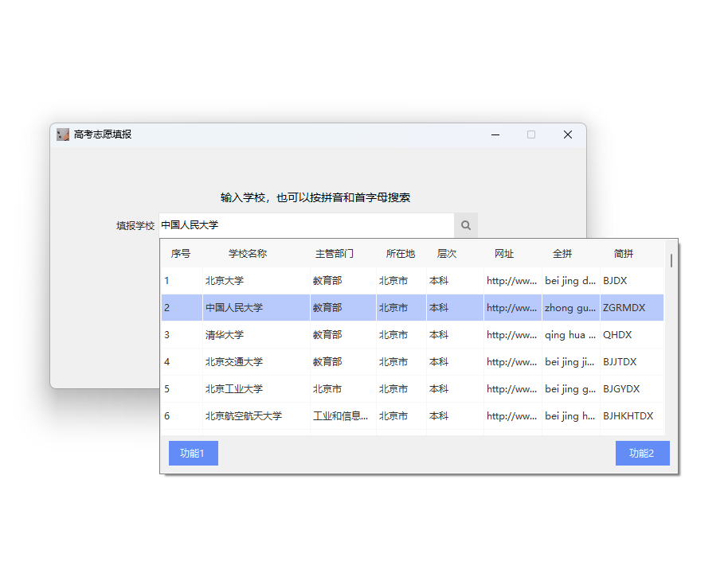Select the 北京工业大学 row

[x=413, y=388]
